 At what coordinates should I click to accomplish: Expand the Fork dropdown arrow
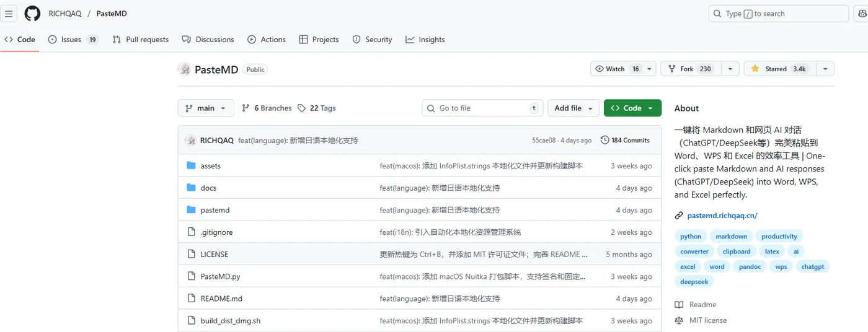pos(730,69)
